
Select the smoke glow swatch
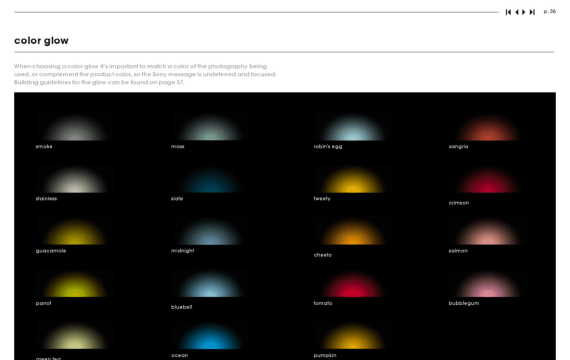(74, 128)
